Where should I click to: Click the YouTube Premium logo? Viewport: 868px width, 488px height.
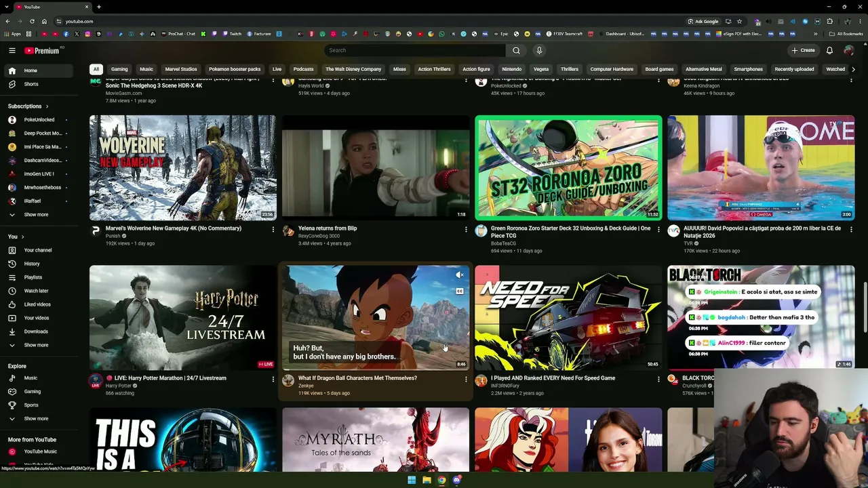(43, 50)
